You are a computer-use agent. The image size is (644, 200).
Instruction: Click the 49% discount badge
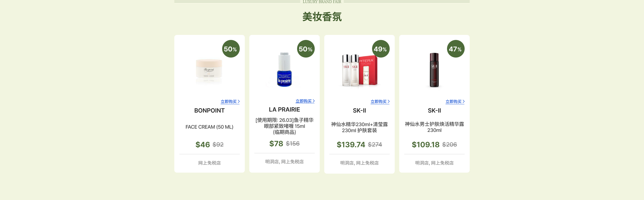(381, 49)
